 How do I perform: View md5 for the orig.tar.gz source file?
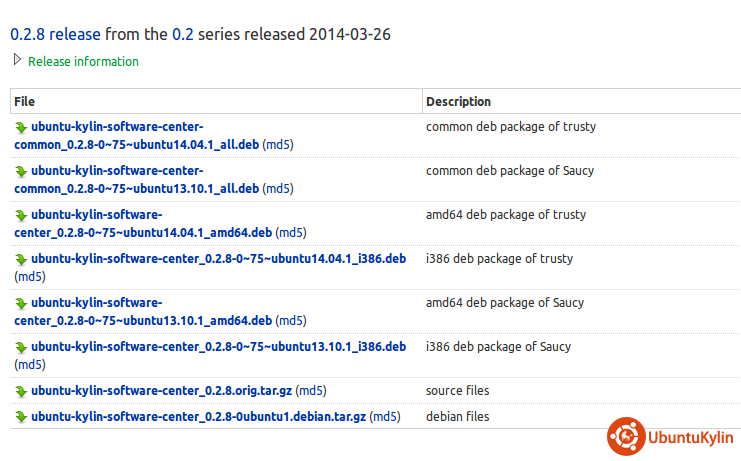312,391
